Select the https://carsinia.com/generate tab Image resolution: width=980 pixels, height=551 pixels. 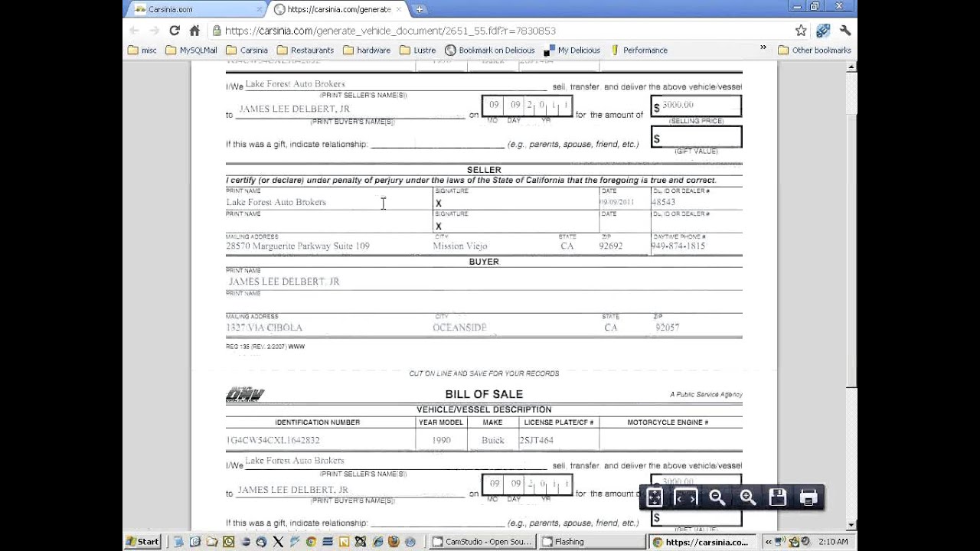click(337, 9)
